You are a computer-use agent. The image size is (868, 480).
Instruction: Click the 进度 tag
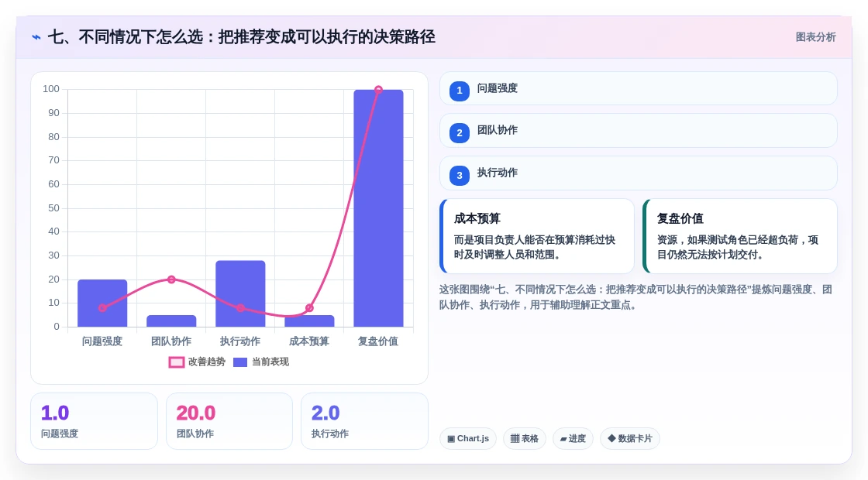pos(573,438)
